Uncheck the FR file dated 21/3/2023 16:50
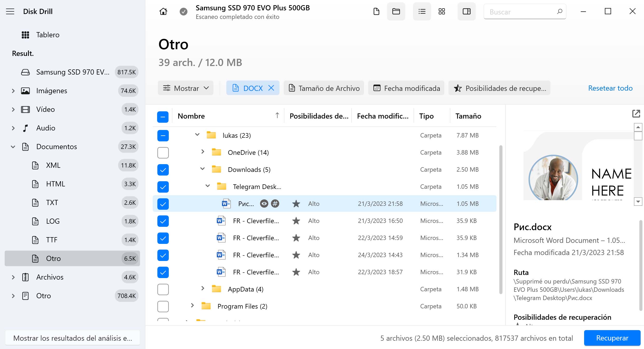This screenshot has height=349, width=644. click(x=163, y=221)
